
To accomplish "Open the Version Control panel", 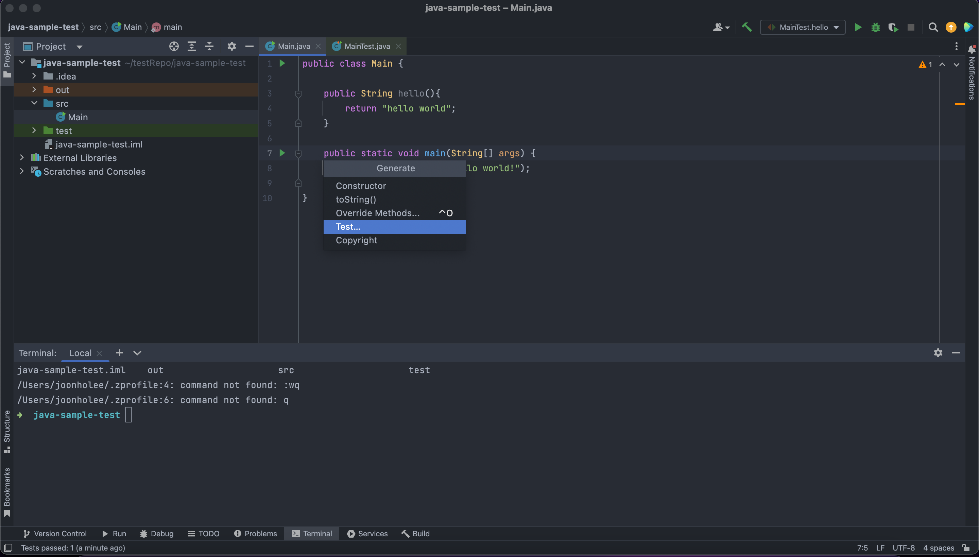I will 55,533.
